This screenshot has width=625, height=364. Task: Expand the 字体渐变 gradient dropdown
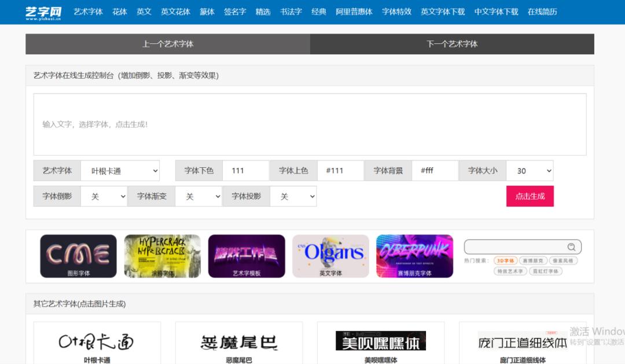pos(198,196)
